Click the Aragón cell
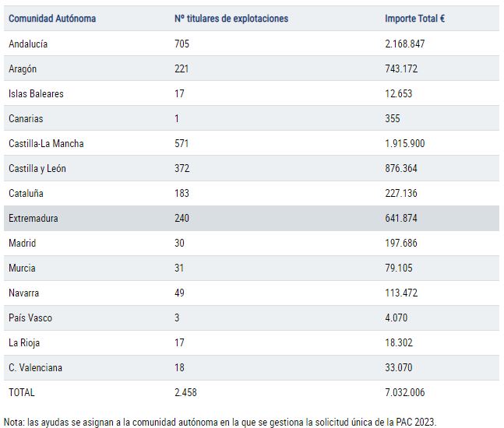 pos(23,68)
